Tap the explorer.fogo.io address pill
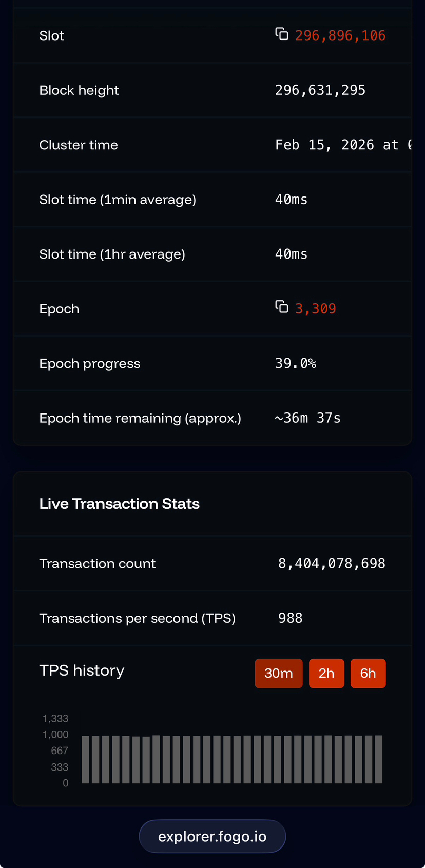The image size is (425, 868). (x=212, y=836)
